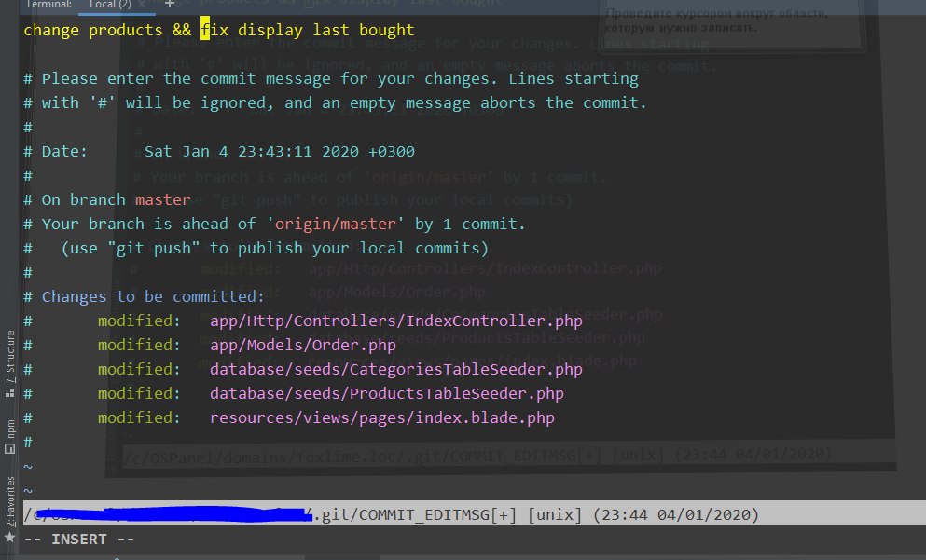Close the Local (2) terminal tab

point(142,5)
